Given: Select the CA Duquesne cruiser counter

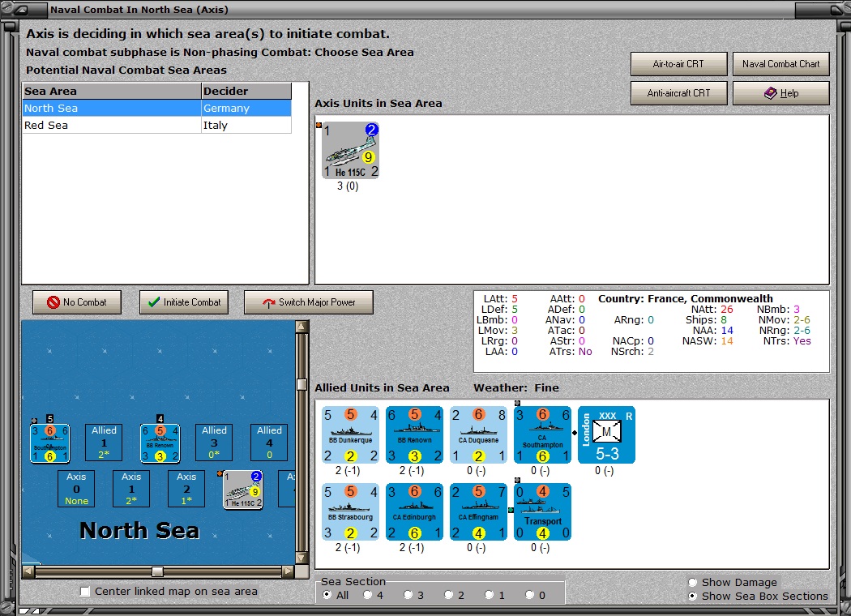Looking at the screenshot, I should (478, 434).
